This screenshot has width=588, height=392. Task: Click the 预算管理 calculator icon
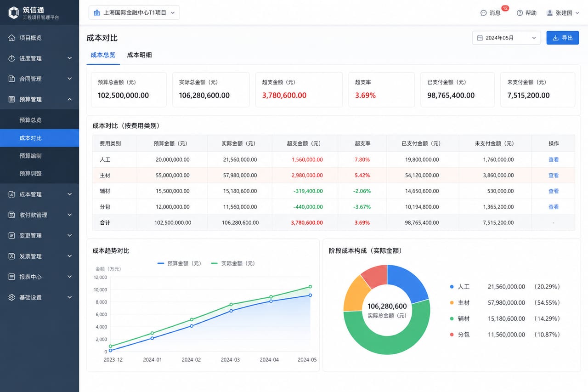click(x=12, y=99)
